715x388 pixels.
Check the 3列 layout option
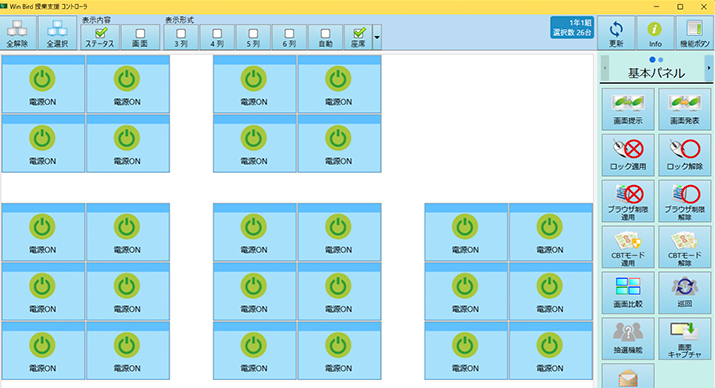[181, 37]
